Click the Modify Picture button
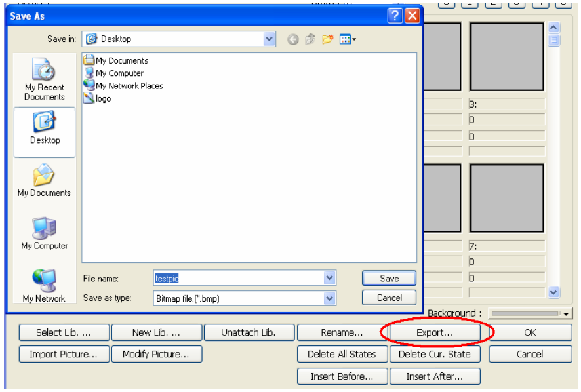581x392 pixels. click(x=157, y=354)
